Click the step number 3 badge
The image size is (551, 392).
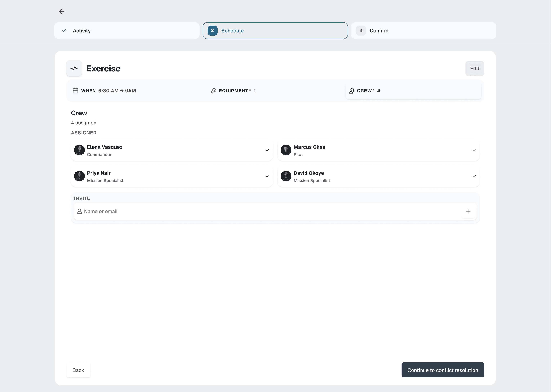(361, 31)
